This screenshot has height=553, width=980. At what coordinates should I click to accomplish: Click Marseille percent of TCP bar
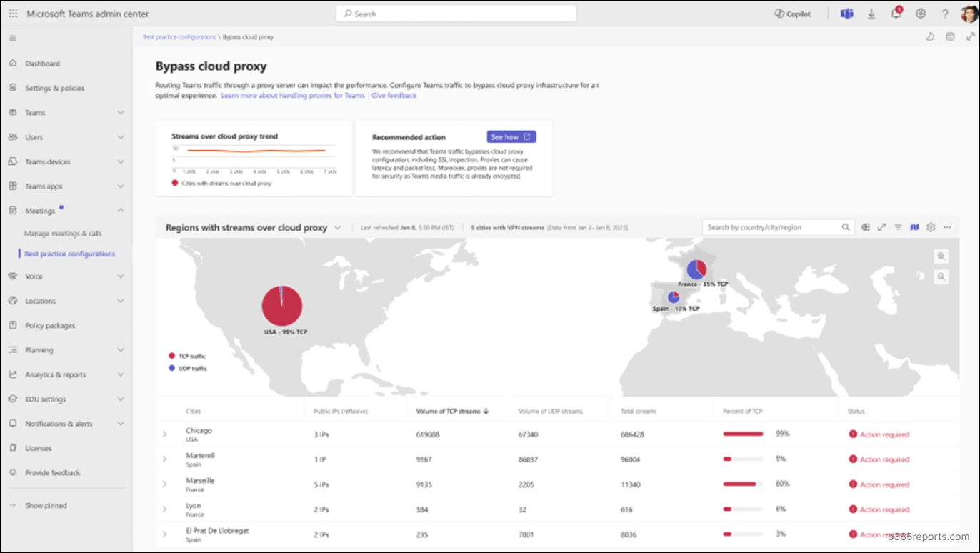(x=743, y=484)
